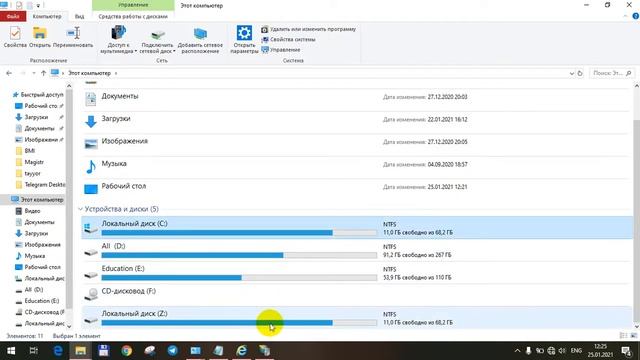Switch to the details view icon in status bar
Image resolution: width=640 pixels, height=360 pixels.
[623, 336]
